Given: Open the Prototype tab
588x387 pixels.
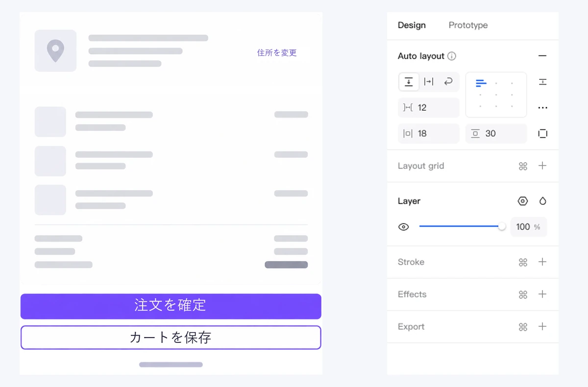Looking at the screenshot, I should point(468,25).
